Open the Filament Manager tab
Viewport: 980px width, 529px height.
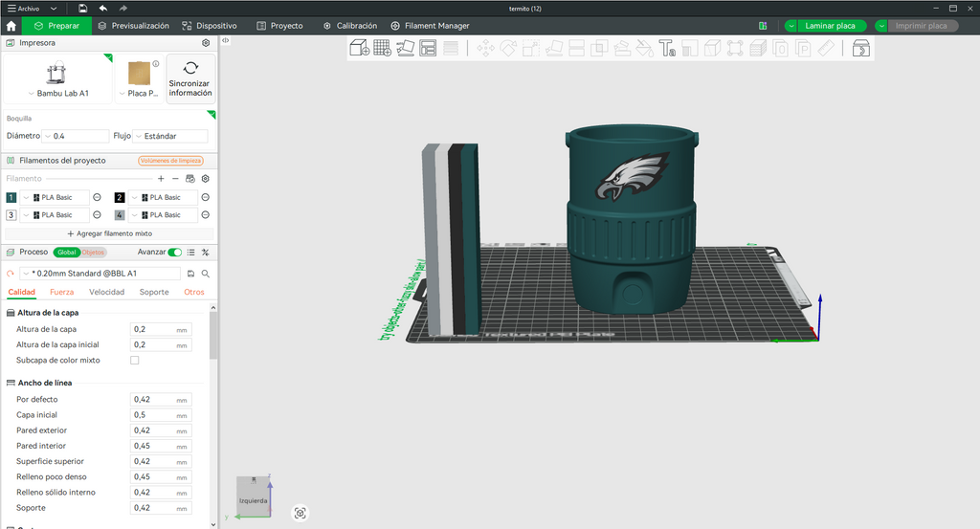(430, 26)
